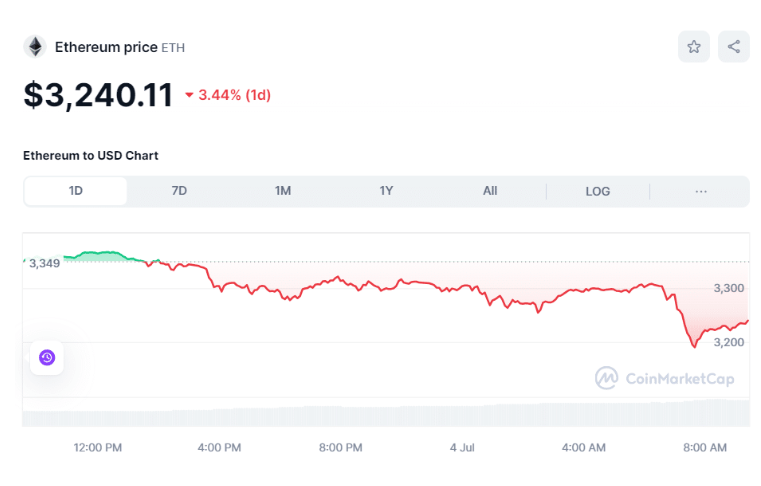Click the 8:00 PM time axis label

340,447
